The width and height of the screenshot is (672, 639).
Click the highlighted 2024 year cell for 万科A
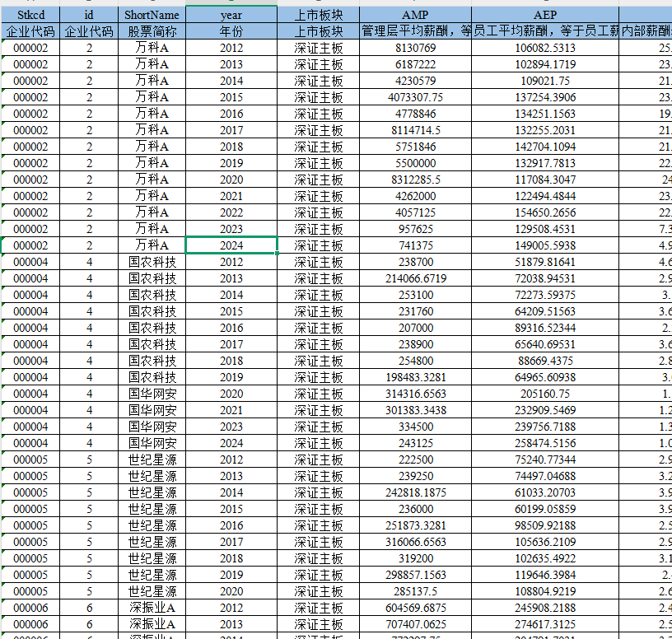231,245
